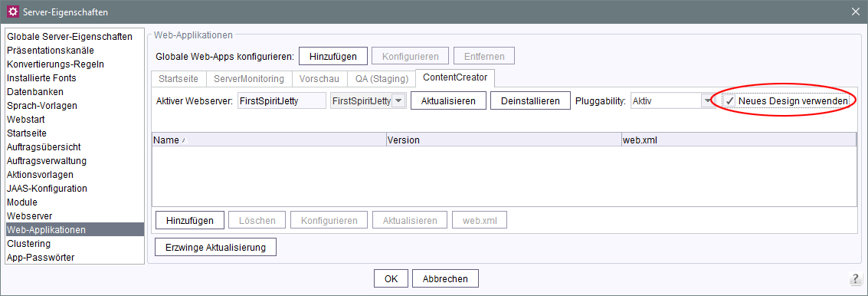Select the ContentCreator tab
The image size is (868, 296).
[455, 77]
